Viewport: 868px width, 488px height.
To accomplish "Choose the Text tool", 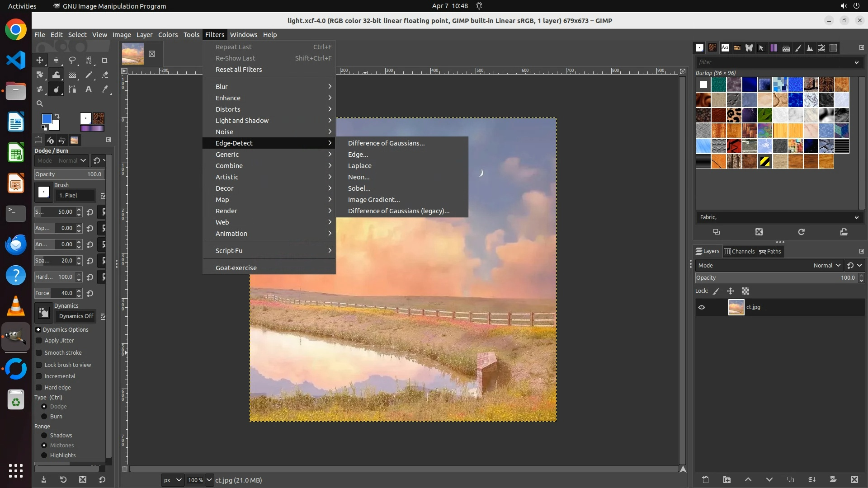I will point(89,89).
